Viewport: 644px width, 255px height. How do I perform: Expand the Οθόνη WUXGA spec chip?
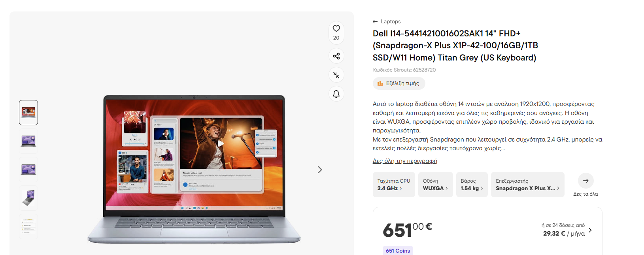point(435,185)
